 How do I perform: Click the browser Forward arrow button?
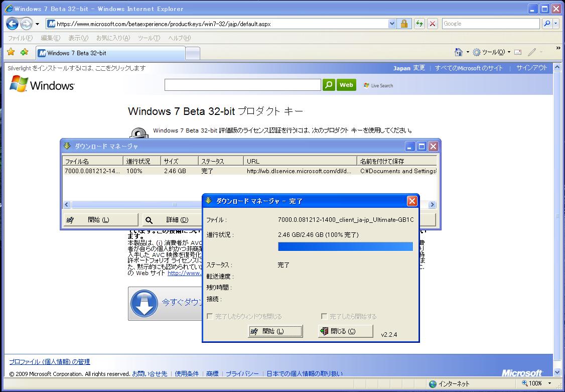coord(26,24)
